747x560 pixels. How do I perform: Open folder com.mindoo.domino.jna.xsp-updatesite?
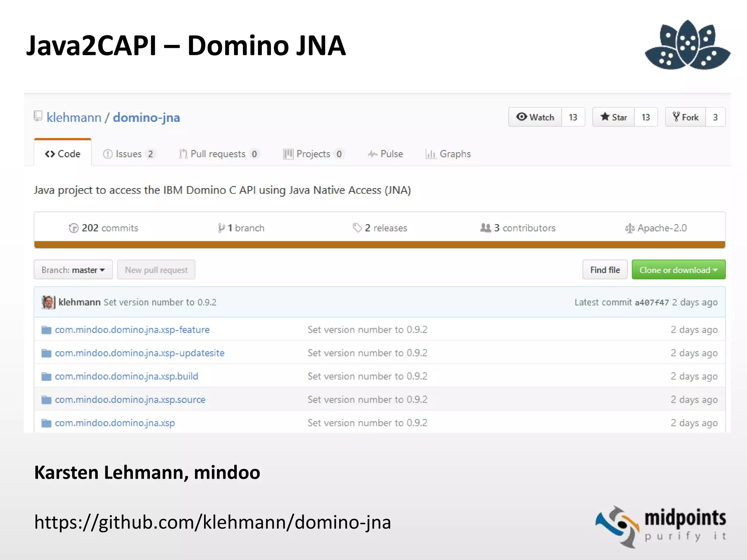point(140,353)
